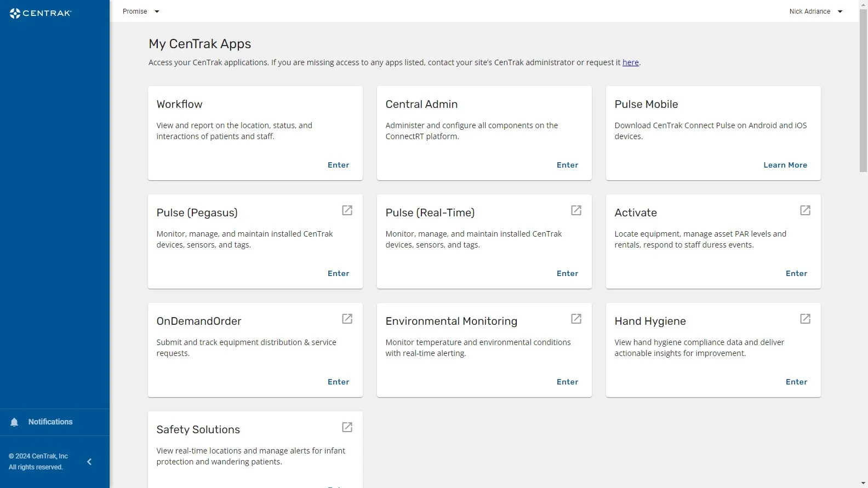Open external link icon on Safety Solutions card
Image resolution: width=868 pixels, height=488 pixels.
pyautogui.click(x=347, y=427)
